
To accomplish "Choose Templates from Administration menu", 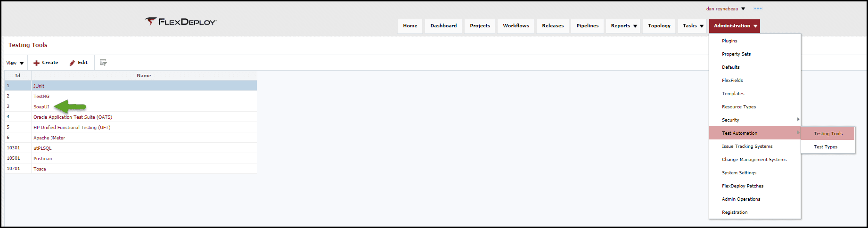I will [x=755, y=94].
